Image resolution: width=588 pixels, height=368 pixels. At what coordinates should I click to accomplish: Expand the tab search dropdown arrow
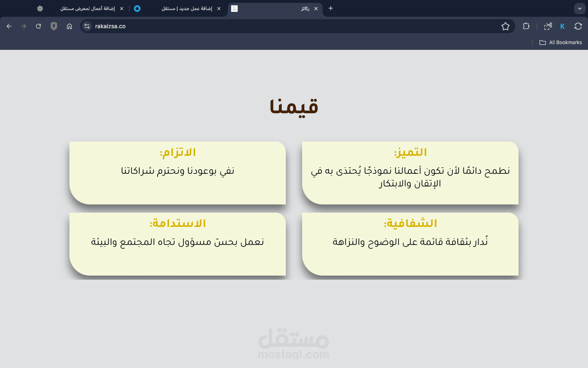[579, 9]
